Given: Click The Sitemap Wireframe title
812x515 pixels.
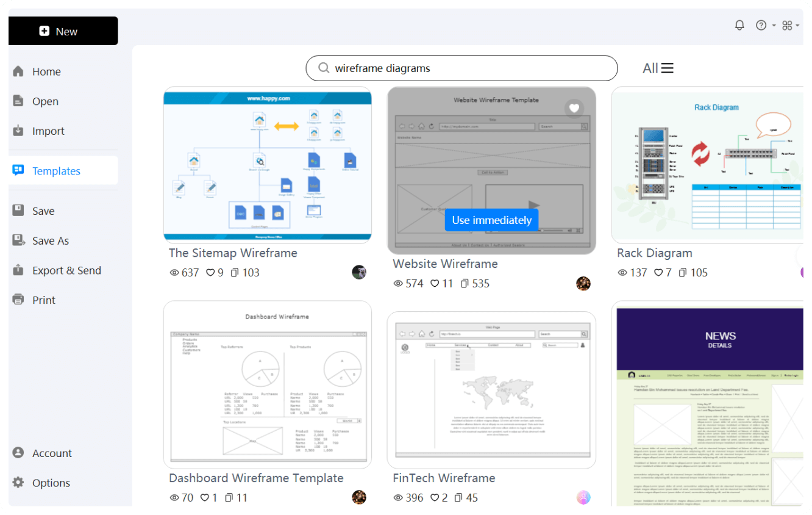Looking at the screenshot, I should click(x=233, y=253).
